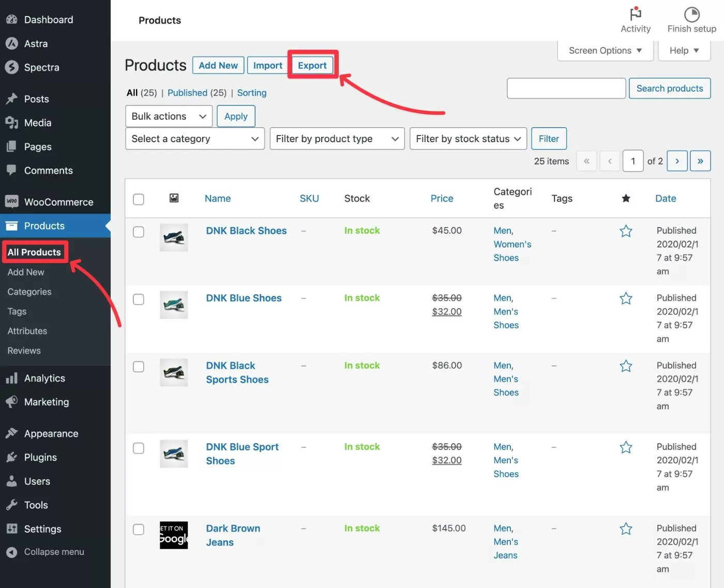
Task: Go to Categories in Products submenu
Action: pyautogui.click(x=29, y=292)
